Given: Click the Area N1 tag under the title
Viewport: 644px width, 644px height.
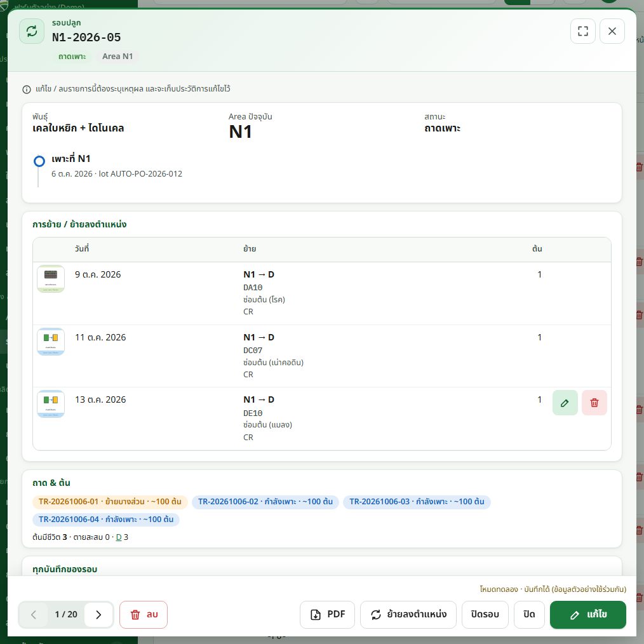Looking at the screenshot, I should 117,57.
